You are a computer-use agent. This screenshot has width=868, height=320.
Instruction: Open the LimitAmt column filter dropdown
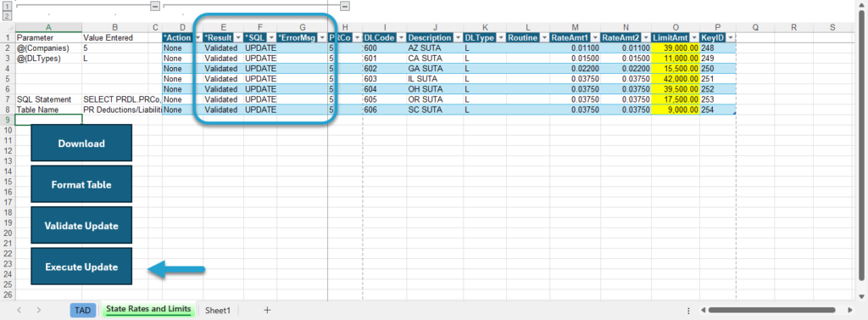click(693, 37)
